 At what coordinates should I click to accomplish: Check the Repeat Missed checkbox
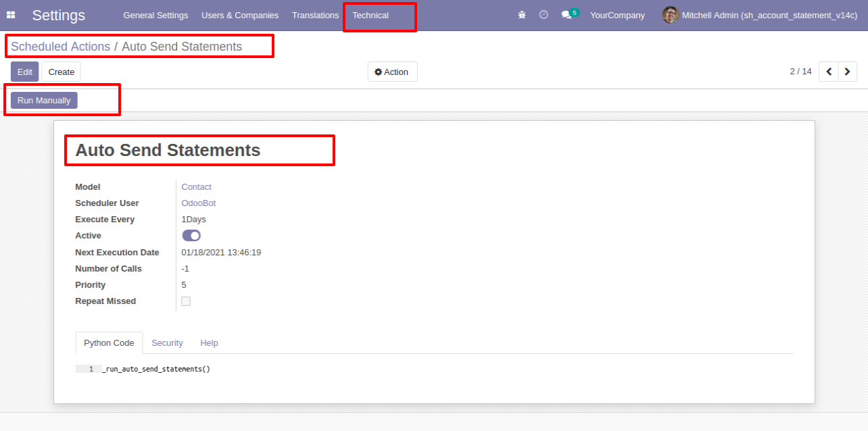click(186, 301)
